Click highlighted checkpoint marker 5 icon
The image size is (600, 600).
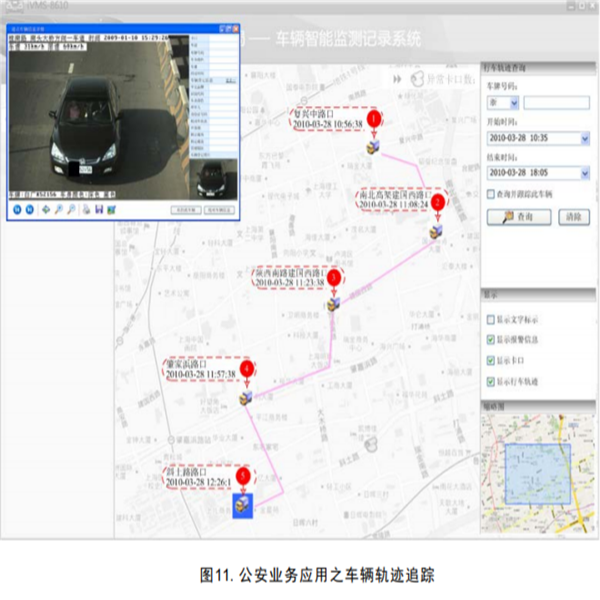tap(243, 505)
